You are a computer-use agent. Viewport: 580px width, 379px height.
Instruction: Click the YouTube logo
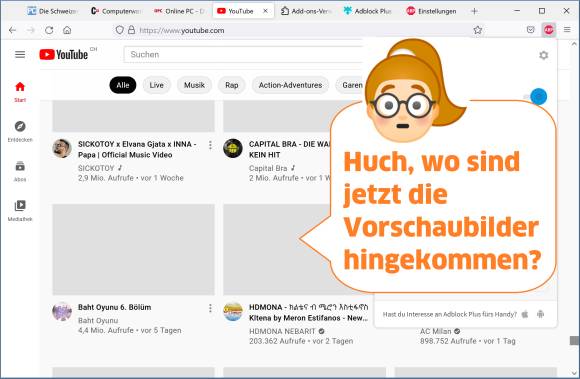coord(64,55)
